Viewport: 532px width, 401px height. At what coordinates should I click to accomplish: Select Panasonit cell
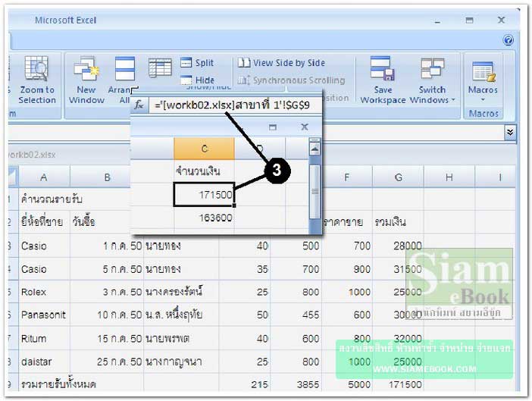point(44,315)
